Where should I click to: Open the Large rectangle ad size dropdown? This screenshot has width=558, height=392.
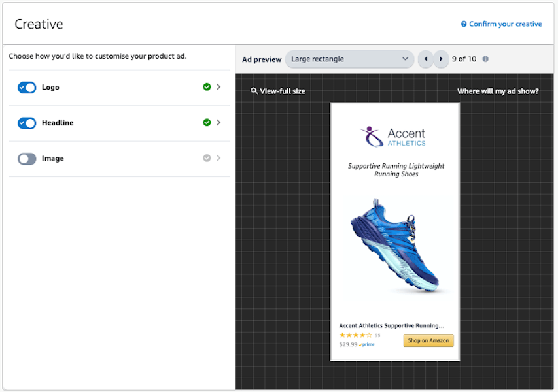(349, 59)
